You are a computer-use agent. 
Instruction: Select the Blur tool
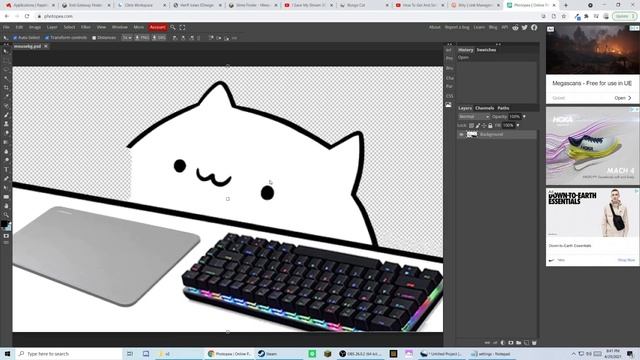point(6,151)
